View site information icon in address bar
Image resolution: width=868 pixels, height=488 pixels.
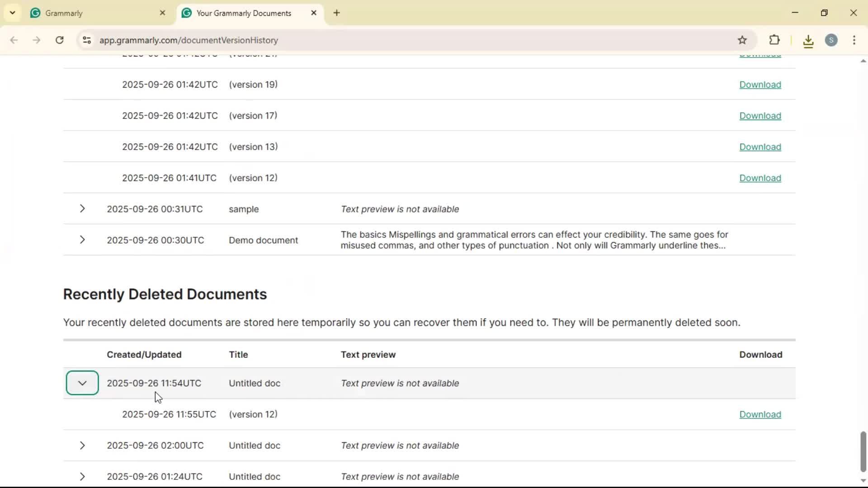[87, 40]
